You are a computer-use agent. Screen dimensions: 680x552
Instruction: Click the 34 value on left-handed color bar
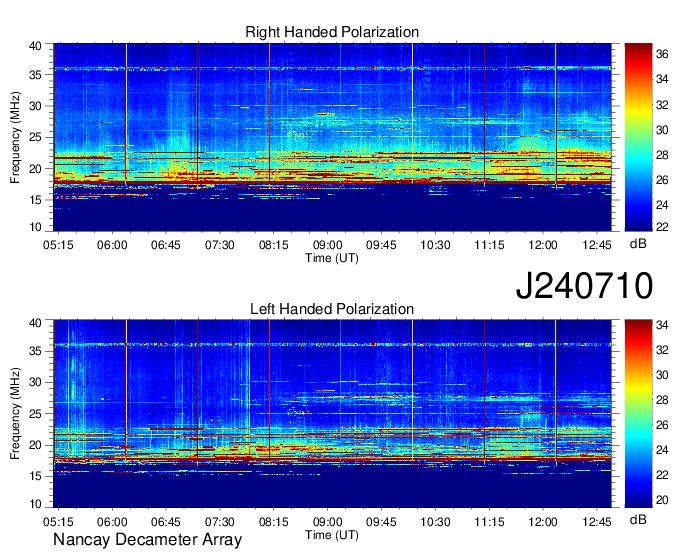click(x=662, y=324)
